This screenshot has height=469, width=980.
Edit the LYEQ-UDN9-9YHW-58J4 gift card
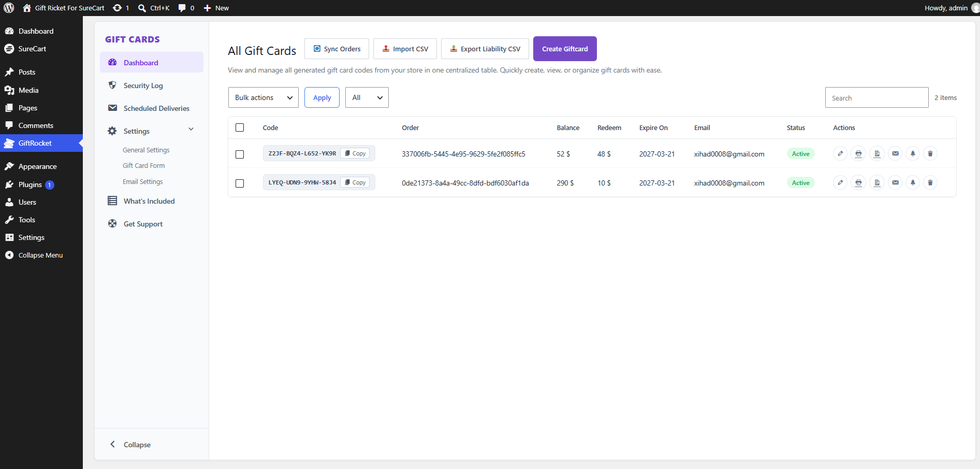840,182
